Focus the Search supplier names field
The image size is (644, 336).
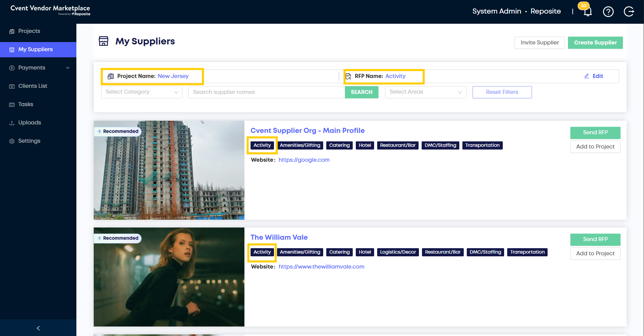click(x=267, y=92)
